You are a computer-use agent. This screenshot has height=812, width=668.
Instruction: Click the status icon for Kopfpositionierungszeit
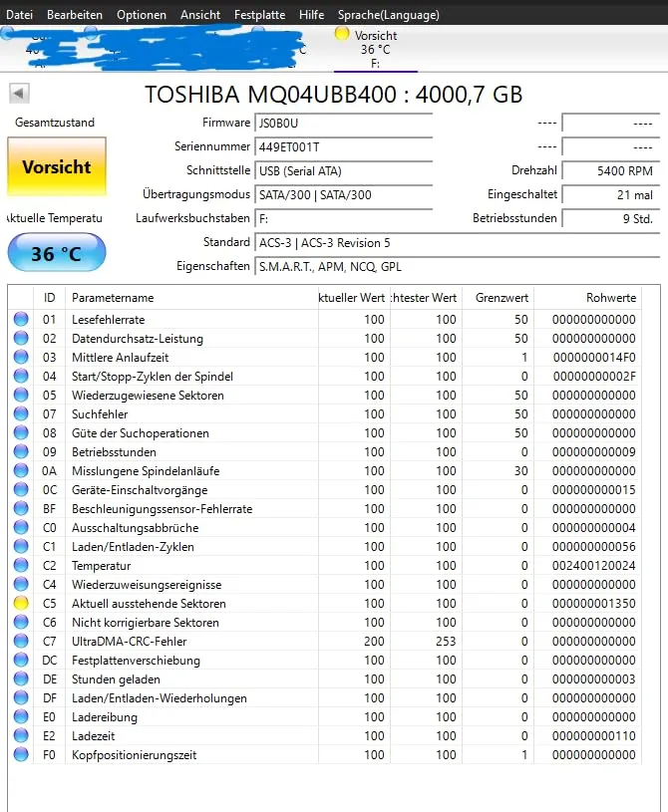21,754
